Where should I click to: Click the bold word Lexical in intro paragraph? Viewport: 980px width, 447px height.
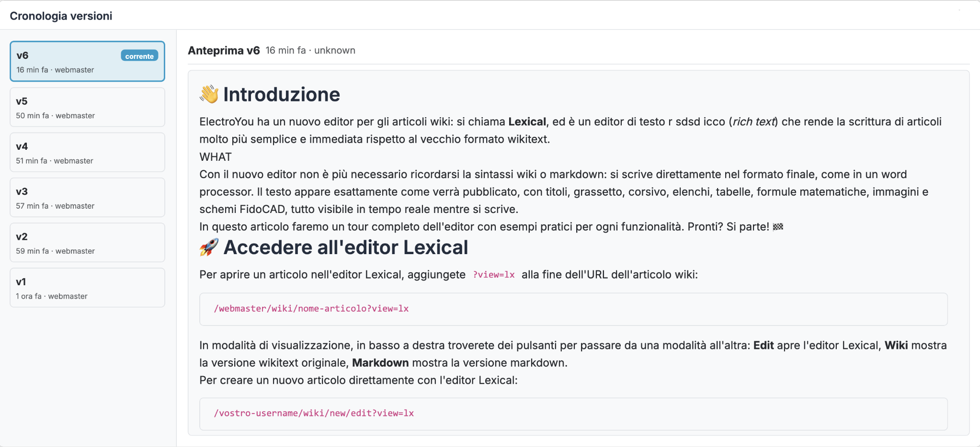pyautogui.click(x=527, y=122)
